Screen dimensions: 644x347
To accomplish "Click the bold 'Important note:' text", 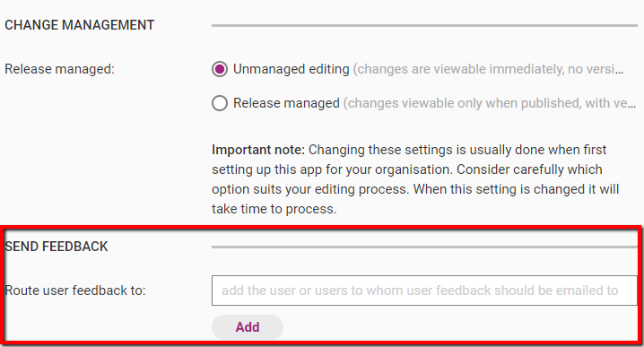I will [258, 150].
